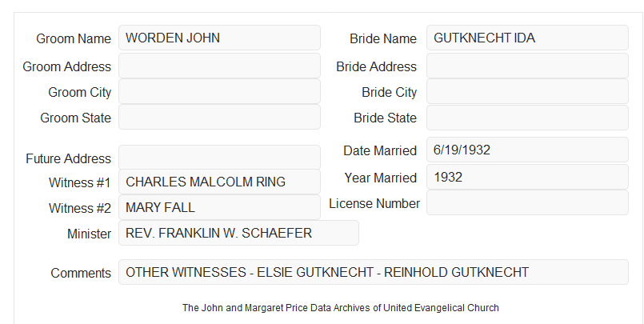Image resolution: width=644 pixels, height=324 pixels.
Task: Click the Bride City input box
Action: tap(527, 91)
